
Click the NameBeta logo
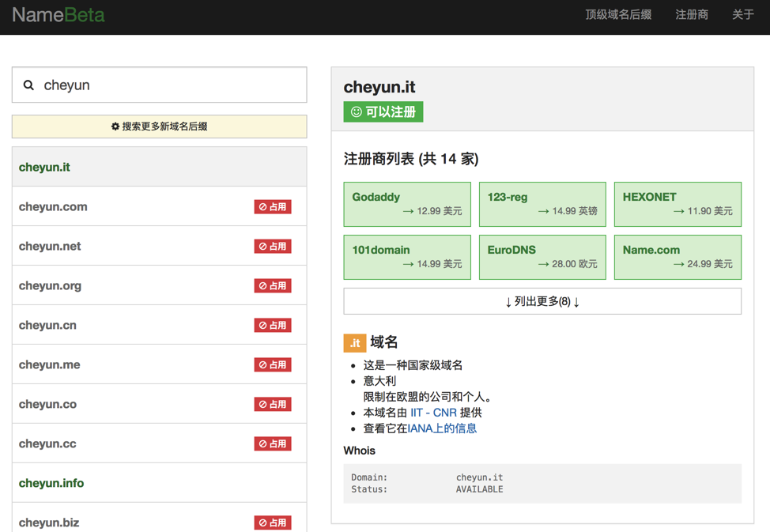(x=59, y=15)
